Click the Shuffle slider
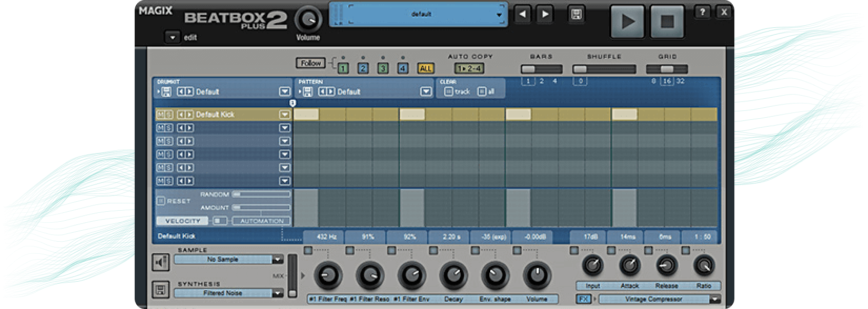This screenshot has height=309, width=868. click(604, 69)
